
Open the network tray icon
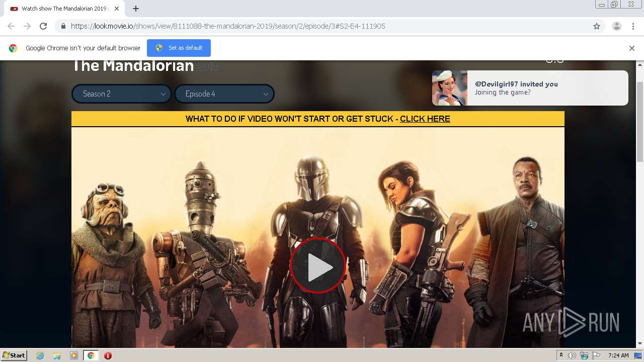pyautogui.click(x=584, y=355)
